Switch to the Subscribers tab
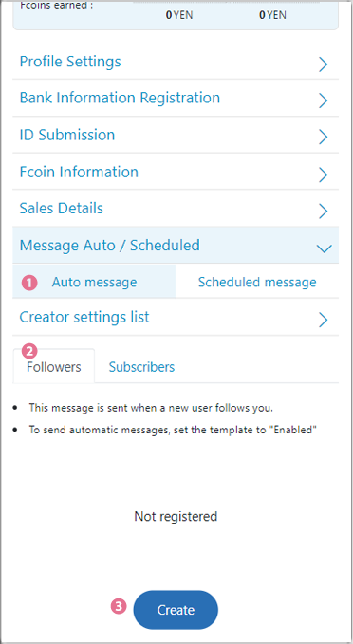353x644 pixels. [x=141, y=367]
